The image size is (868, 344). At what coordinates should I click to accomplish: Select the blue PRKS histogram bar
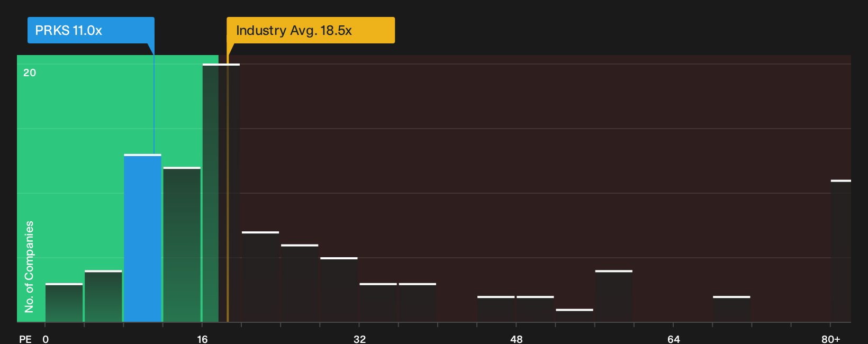point(143,238)
